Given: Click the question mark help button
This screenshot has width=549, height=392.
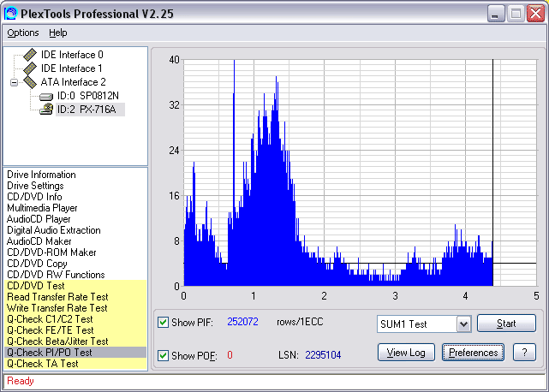Looking at the screenshot, I should click(x=524, y=353).
